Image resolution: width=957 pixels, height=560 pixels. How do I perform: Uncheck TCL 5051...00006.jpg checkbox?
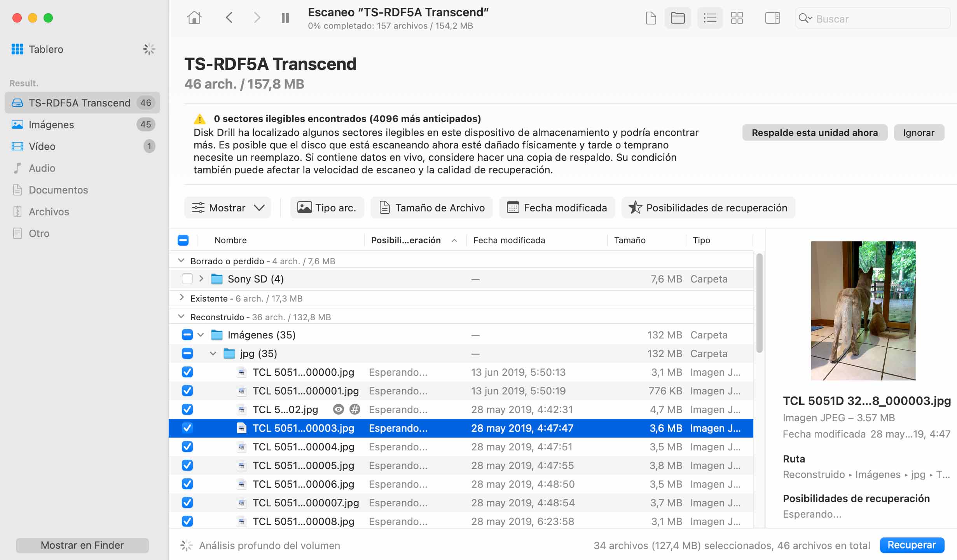(187, 484)
